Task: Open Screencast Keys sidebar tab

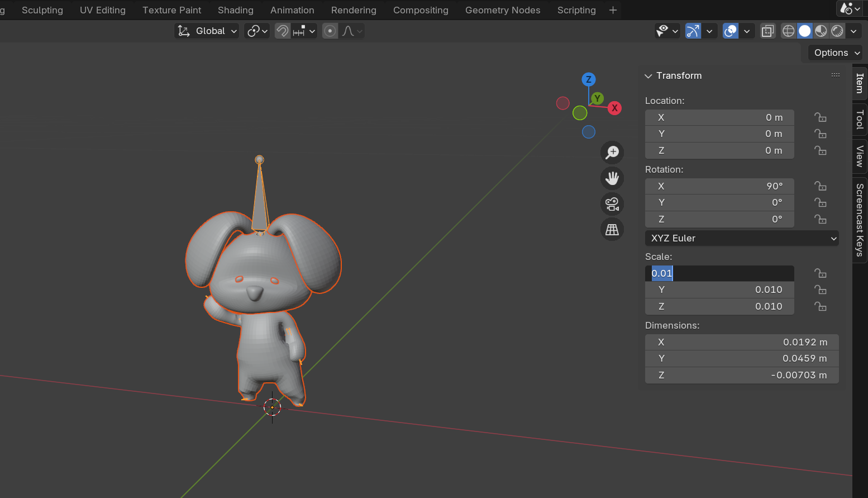Action: click(860, 220)
